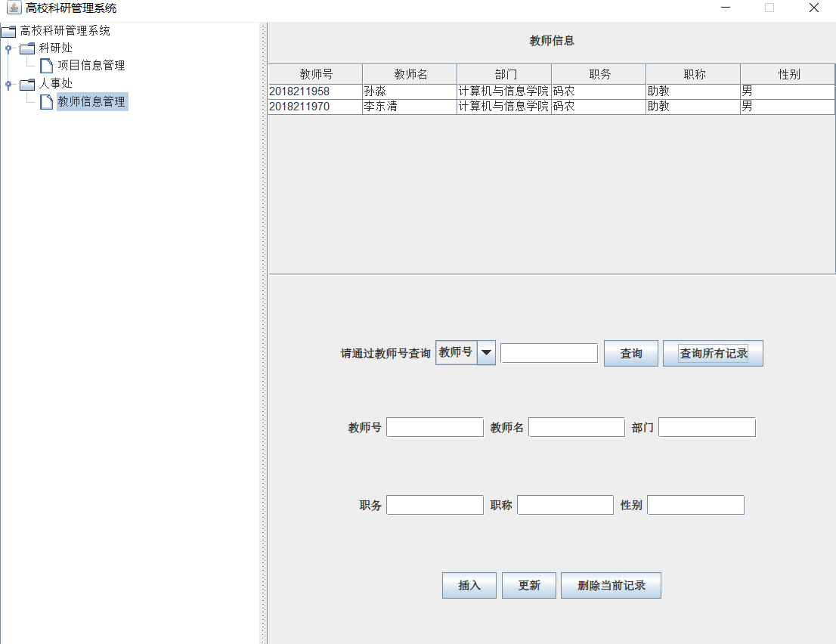Viewport: 836px width, 644px height.
Task: Focus the 职称 input field
Action: point(565,505)
